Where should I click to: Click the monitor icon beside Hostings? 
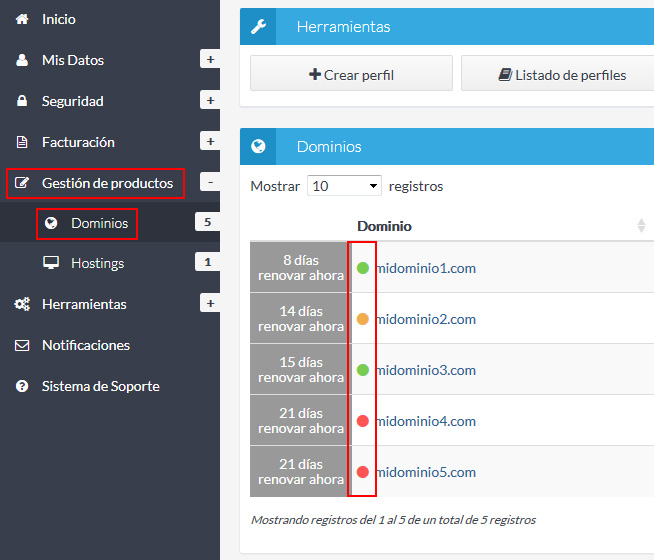51,263
